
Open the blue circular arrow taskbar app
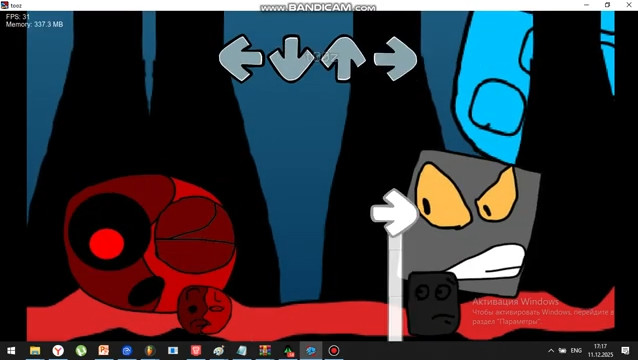click(x=127, y=350)
